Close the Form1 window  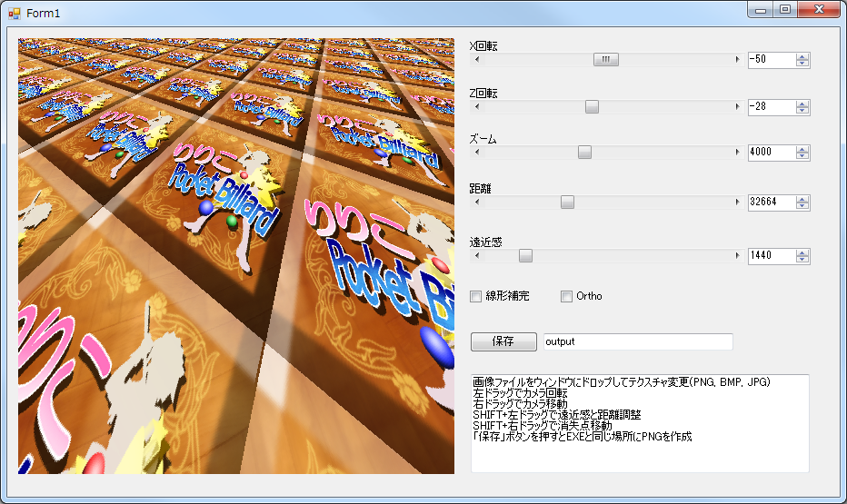pyautogui.click(x=819, y=10)
